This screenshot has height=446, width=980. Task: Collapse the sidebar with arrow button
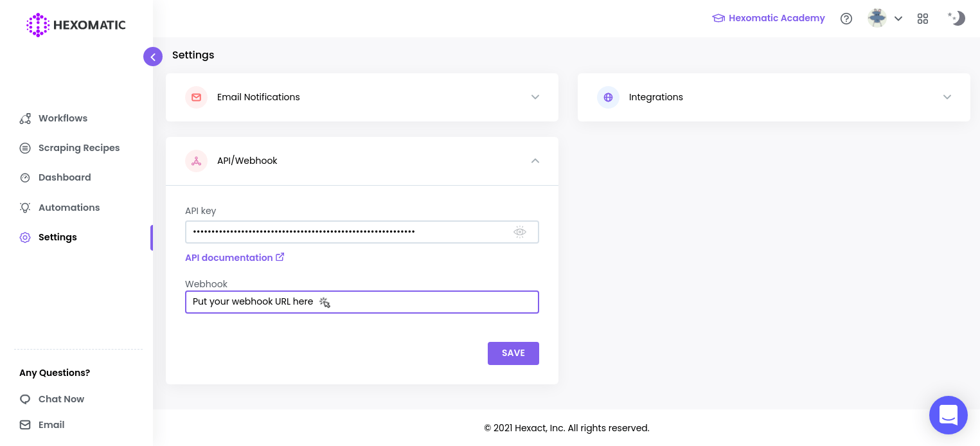153,57
